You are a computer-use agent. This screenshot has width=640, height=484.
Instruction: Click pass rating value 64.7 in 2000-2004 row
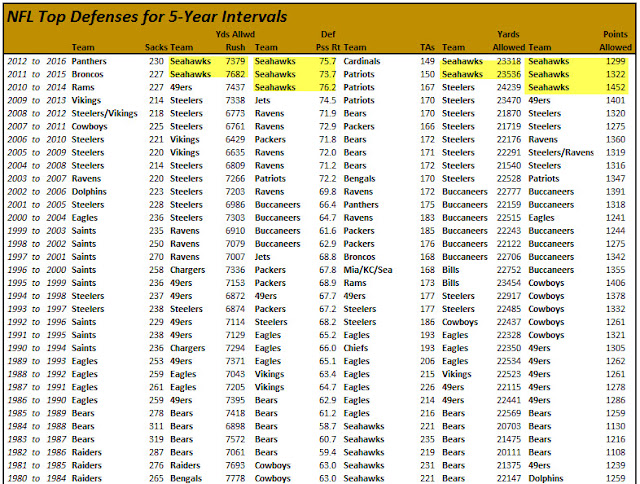coord(327,218)
